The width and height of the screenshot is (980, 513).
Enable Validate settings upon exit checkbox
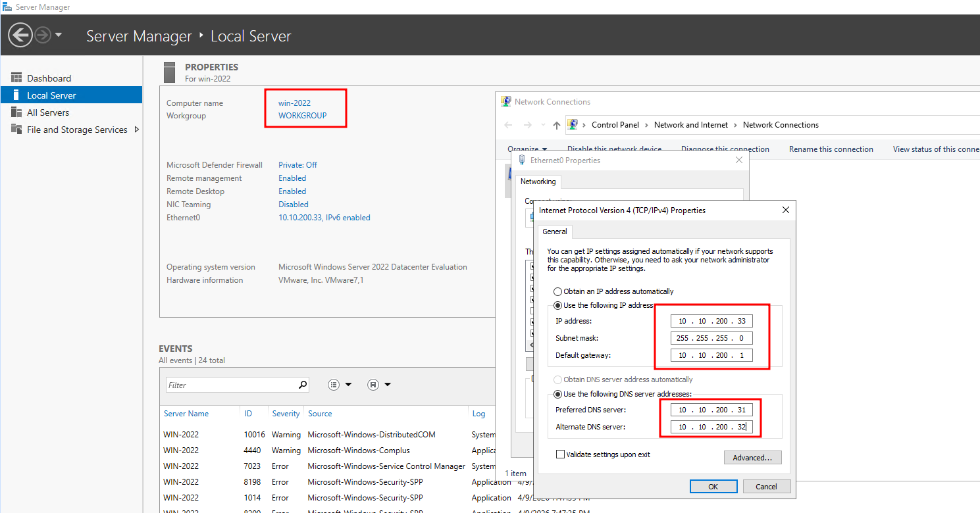click(560, 454)
